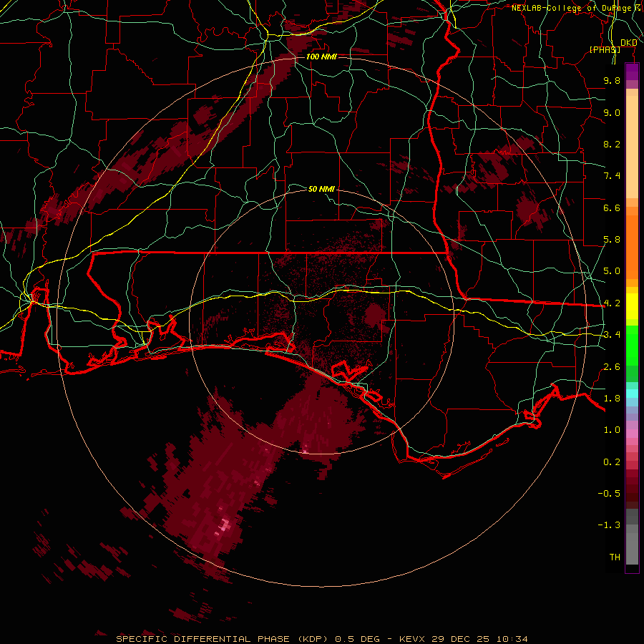Click the pale peach segment of the color bar
Image resolution: width=644 pixels, height=644 pixels.
[632, 147]
